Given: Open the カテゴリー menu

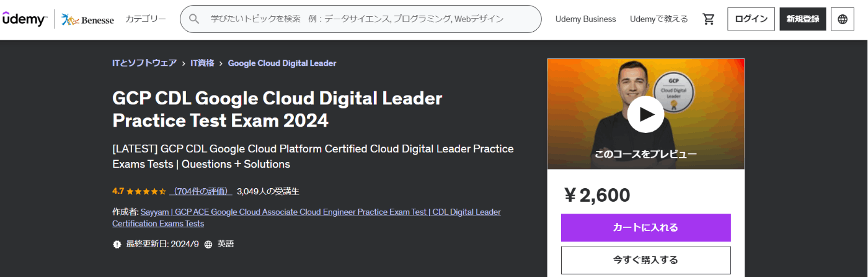Looking at the screenshot, I should coord(146,19).
